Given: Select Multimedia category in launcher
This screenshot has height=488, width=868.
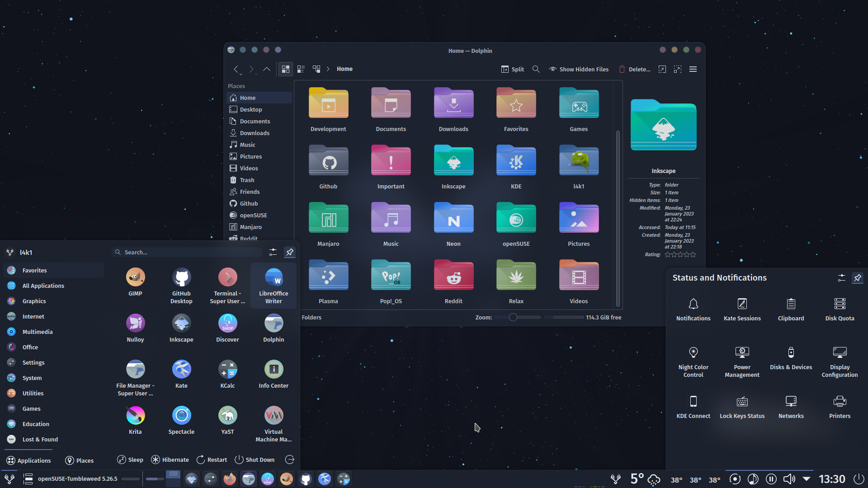Looking at the screenshot, I should [53, 332].
